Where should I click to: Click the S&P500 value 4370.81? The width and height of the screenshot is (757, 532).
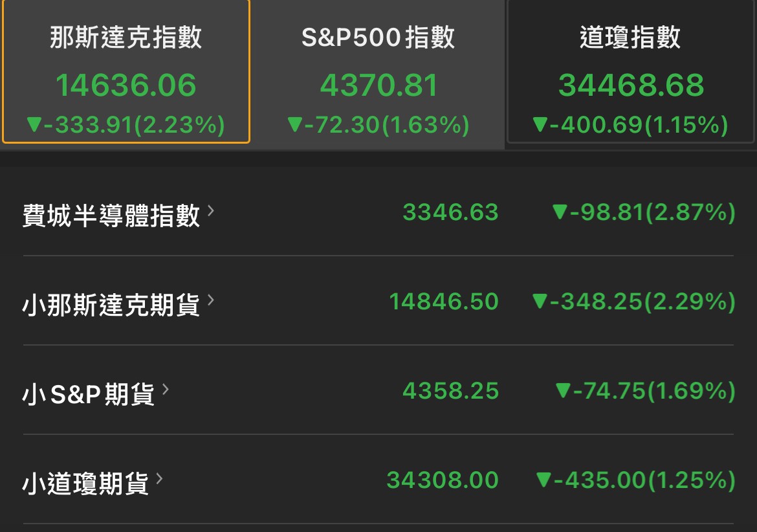379,85
